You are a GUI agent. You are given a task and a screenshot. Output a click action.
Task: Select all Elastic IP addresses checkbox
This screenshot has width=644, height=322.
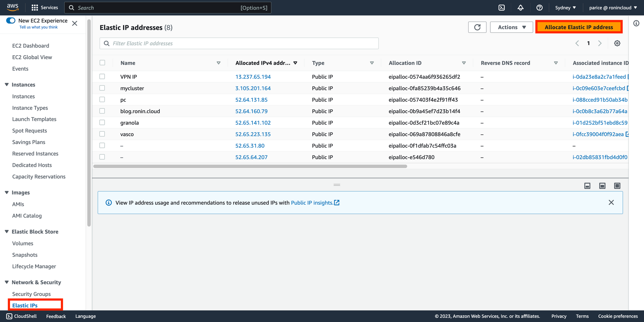[x=102, y=63]
